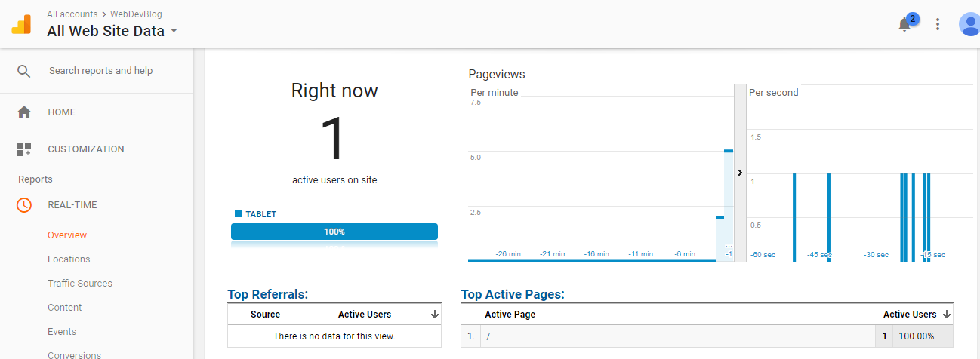Screen dimensions: 980x359
Task: Click the "active users on site" label
Action: pos(334,180)
